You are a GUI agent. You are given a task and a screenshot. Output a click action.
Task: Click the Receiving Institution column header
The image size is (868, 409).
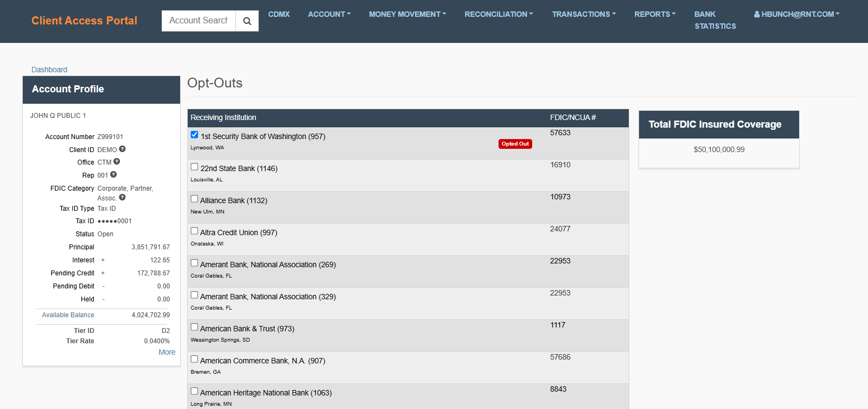pos(223,117)
